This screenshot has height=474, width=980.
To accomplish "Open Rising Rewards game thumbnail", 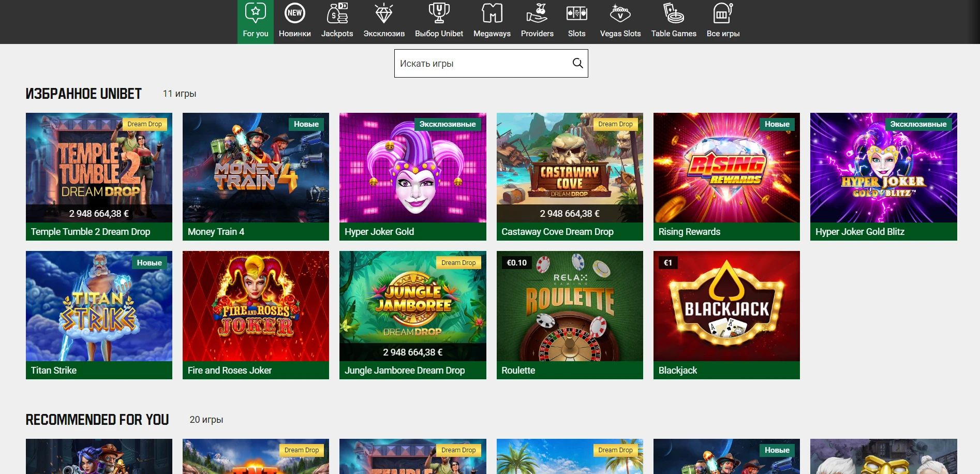I will 726,168.
